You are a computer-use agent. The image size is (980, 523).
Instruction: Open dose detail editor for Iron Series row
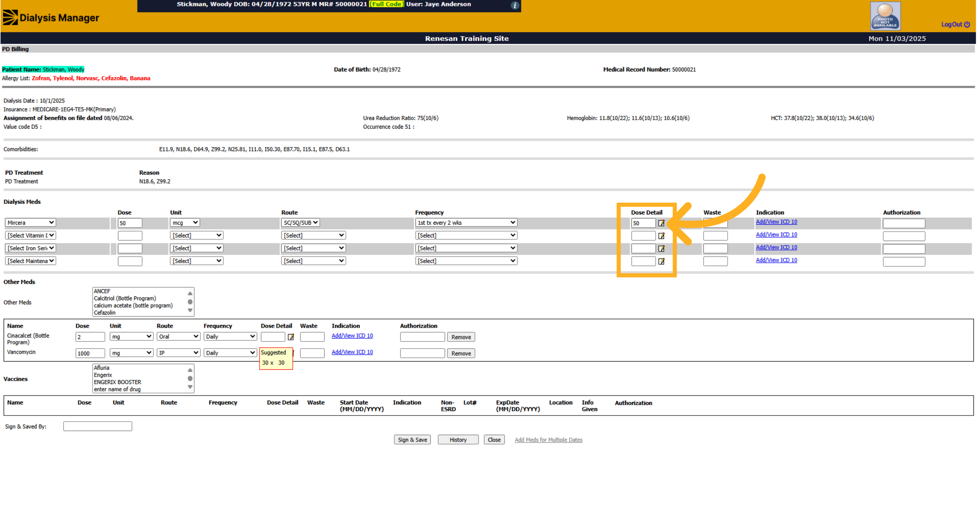point(661,248)
